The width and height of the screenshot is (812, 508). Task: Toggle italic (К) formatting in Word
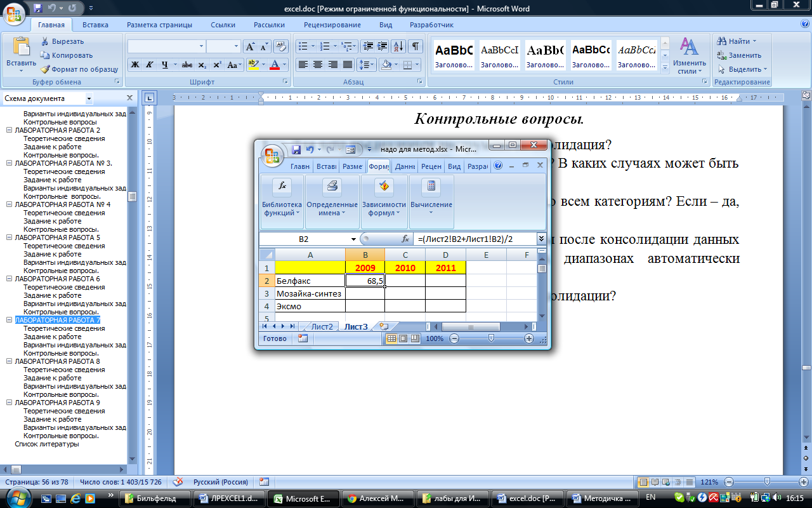pos(150,65)
